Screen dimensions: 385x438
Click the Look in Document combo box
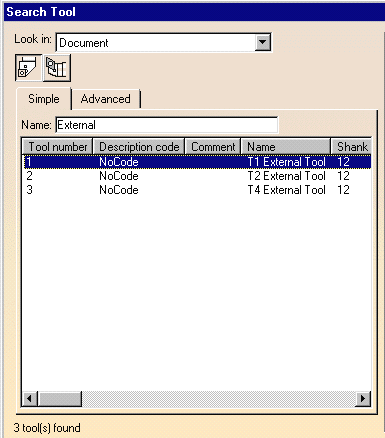[164, 42]
